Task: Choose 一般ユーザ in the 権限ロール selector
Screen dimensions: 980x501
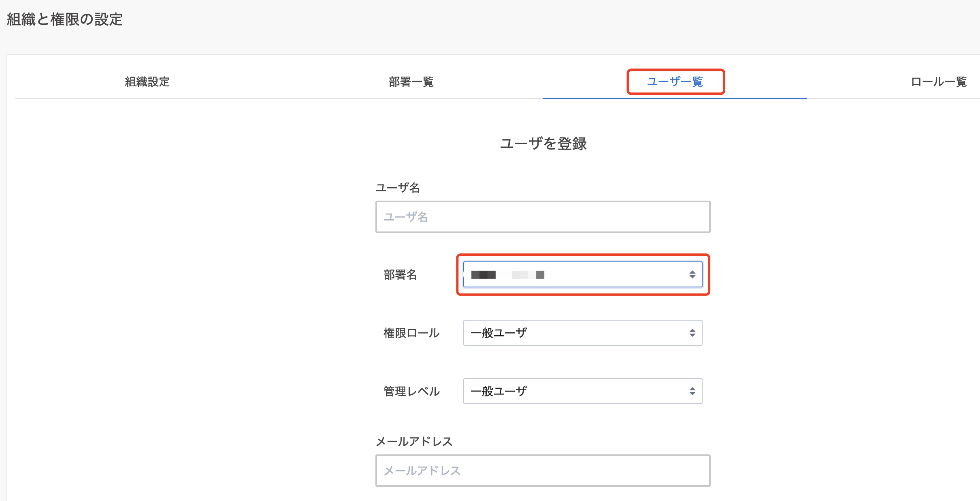Action: click(x=583, y=333)
